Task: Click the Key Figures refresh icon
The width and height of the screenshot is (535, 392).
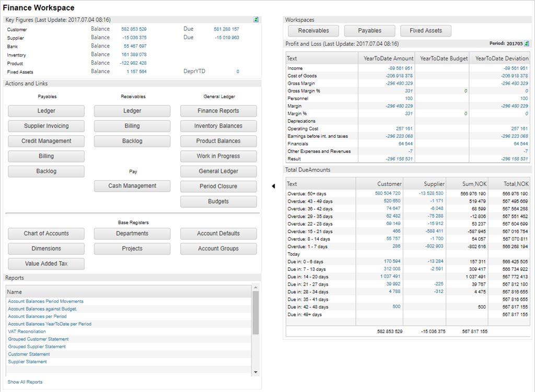Action: [256, 20]
